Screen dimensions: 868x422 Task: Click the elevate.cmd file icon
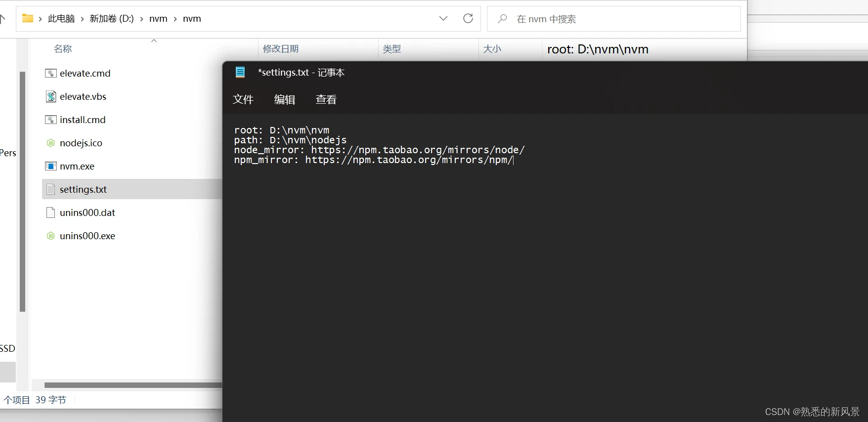pos(50,74)
